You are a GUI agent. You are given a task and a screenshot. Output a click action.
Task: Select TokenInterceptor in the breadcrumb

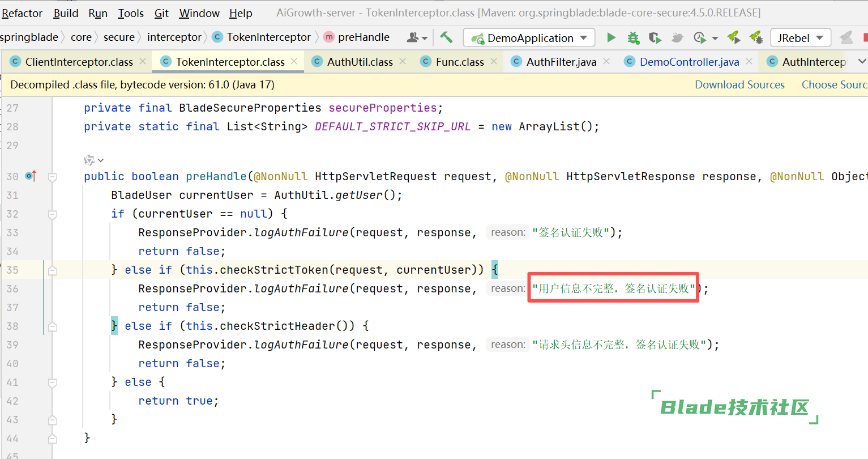(262, 37)
